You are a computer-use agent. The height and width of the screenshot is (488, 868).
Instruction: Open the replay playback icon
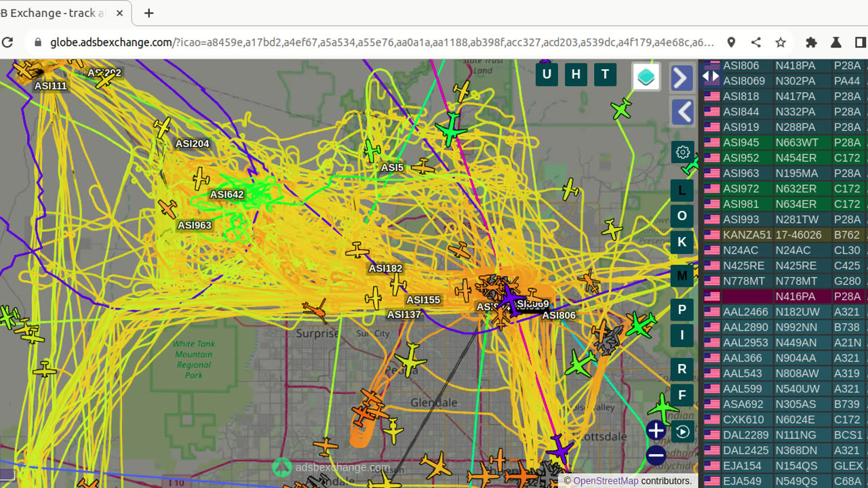[683, 432]
